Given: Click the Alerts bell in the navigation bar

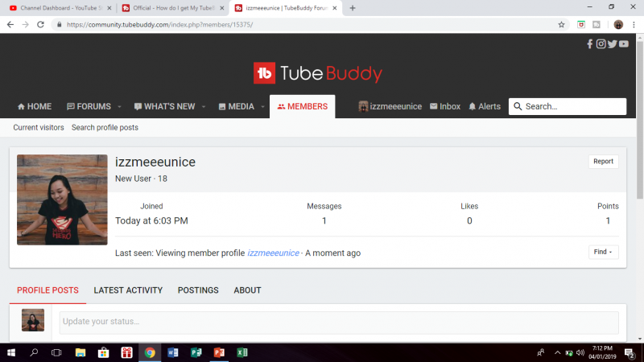Looking at the screenshot, I should point(484,106).
